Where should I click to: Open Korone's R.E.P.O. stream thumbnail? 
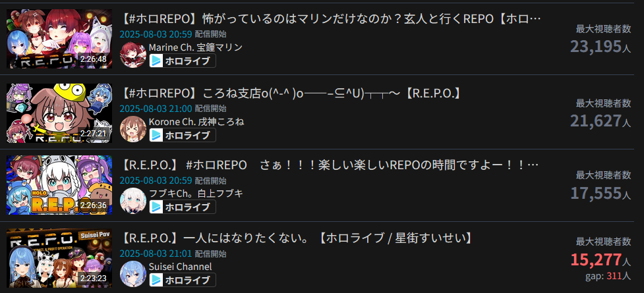click(59, 113)
